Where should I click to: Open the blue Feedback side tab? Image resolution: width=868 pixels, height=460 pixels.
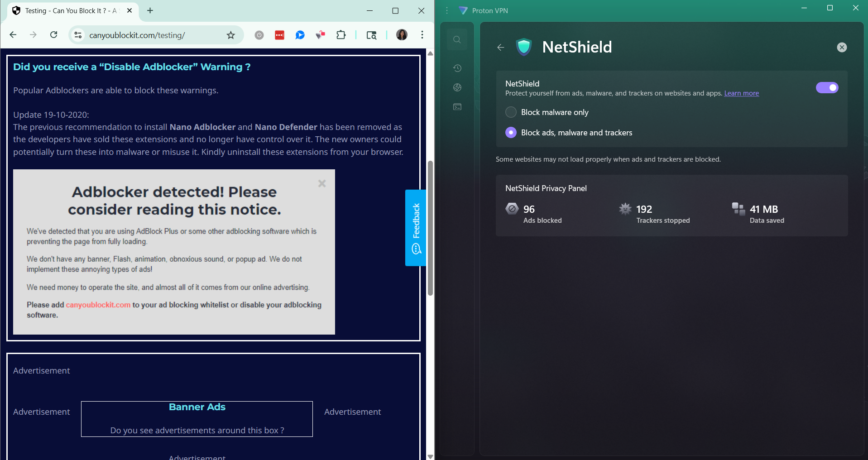[x=416, y=228]
